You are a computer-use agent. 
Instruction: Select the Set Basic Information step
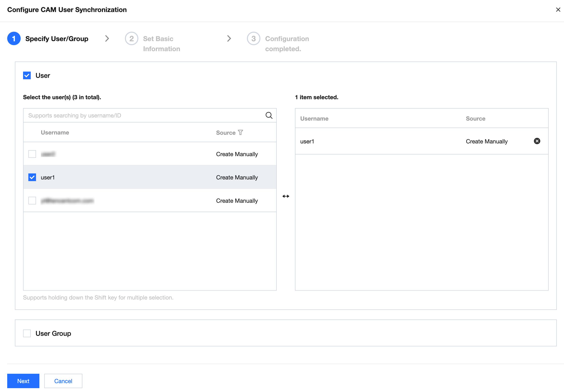162,43
